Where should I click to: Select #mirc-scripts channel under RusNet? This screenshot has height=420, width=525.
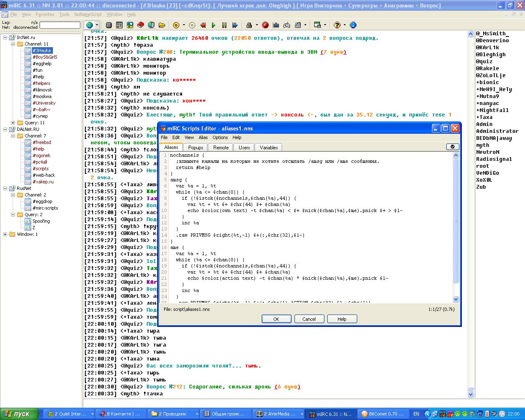(x=45, y=208)
